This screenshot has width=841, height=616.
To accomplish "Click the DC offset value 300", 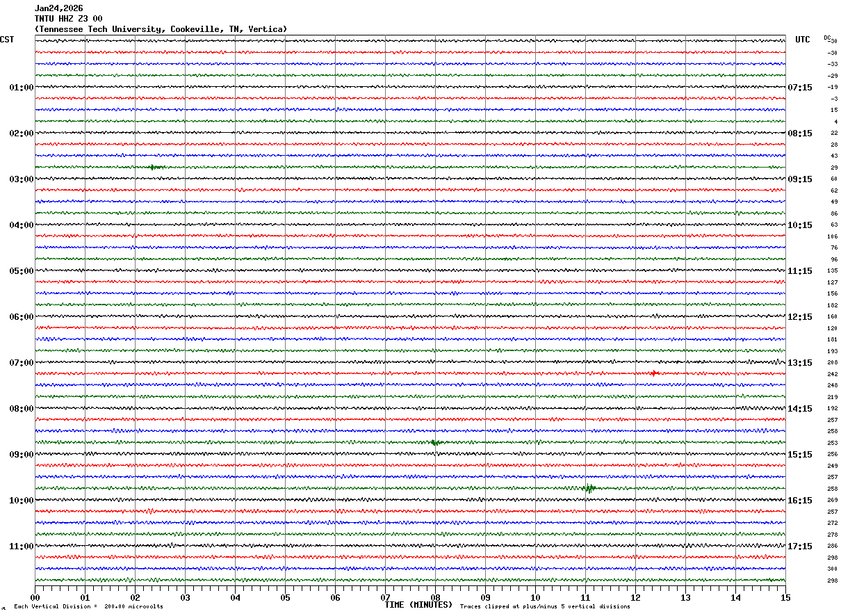I will [832, 569].
